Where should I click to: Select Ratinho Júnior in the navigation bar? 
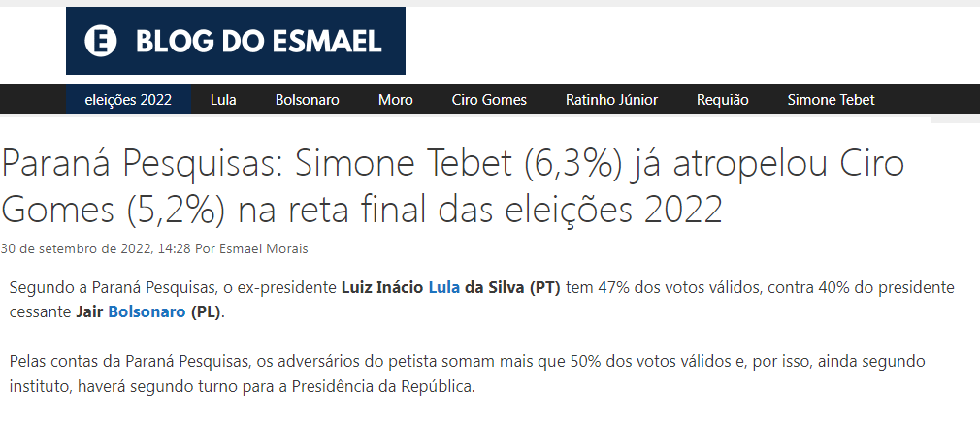point(611,99)
